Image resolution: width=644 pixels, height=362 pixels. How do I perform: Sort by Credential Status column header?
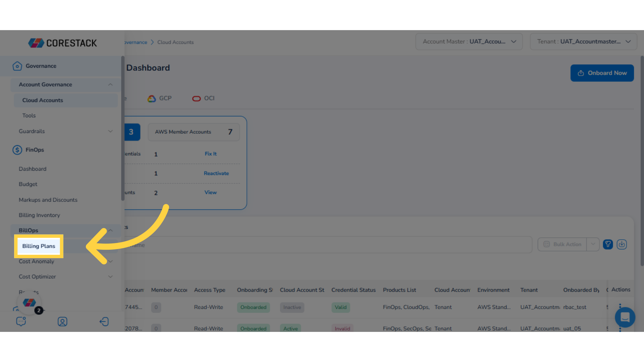click(x=354, y=290)
